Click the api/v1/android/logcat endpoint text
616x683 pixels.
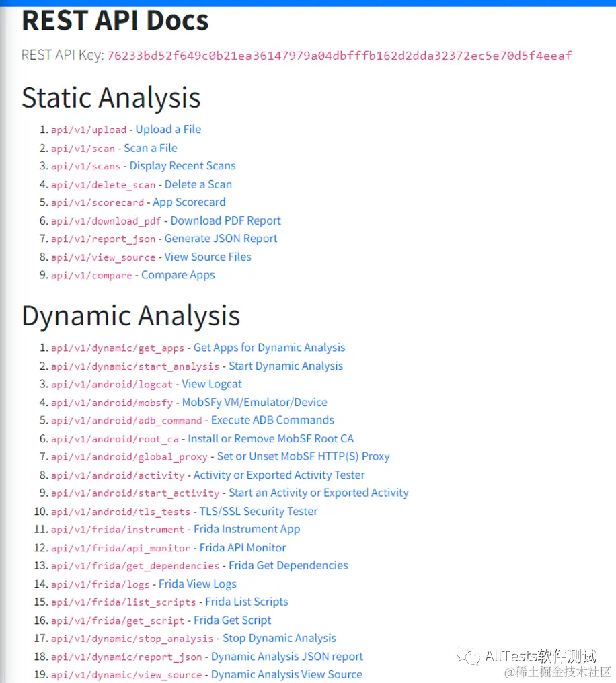112,385
